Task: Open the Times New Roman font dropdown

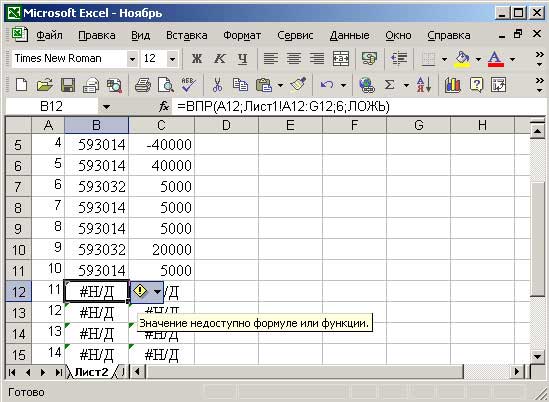Action: pyautogui.click(x=132, y=59)
